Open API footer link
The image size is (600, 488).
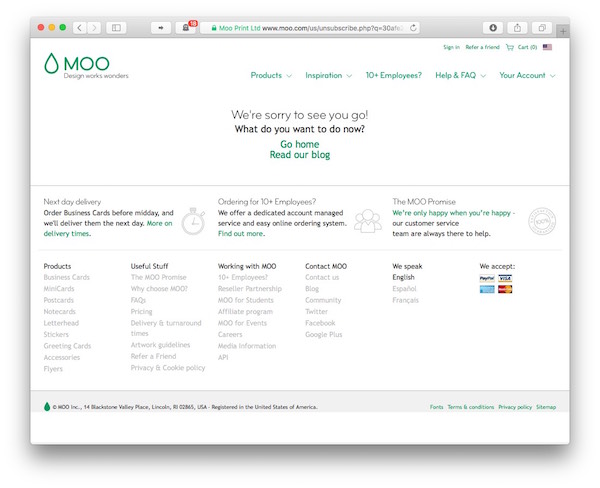[223, 357]
